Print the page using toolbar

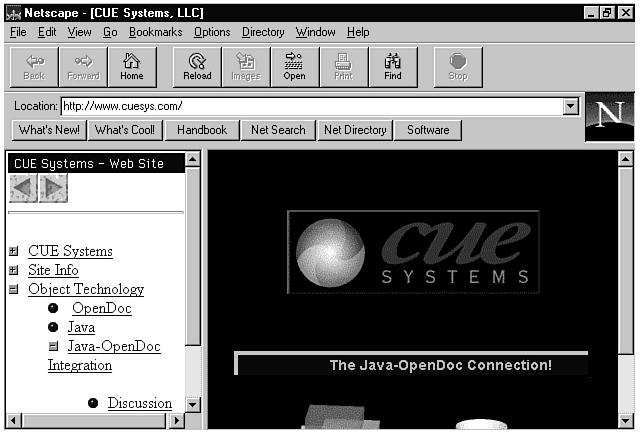click(x=343, y=66)
